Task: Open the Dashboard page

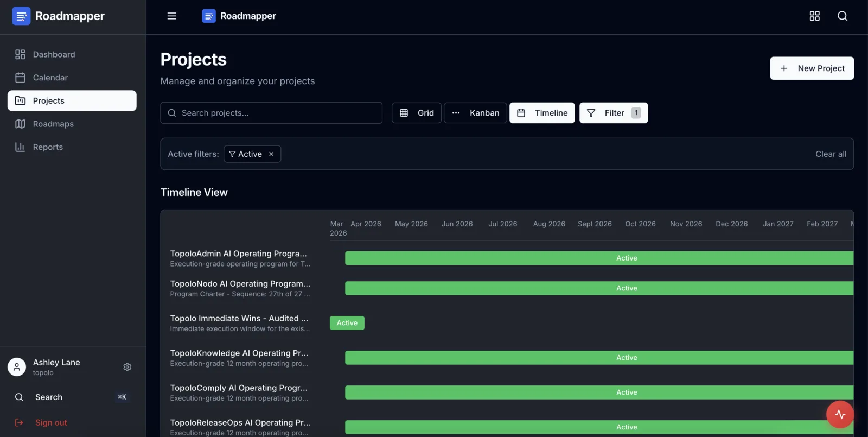Action: [54, 54]
